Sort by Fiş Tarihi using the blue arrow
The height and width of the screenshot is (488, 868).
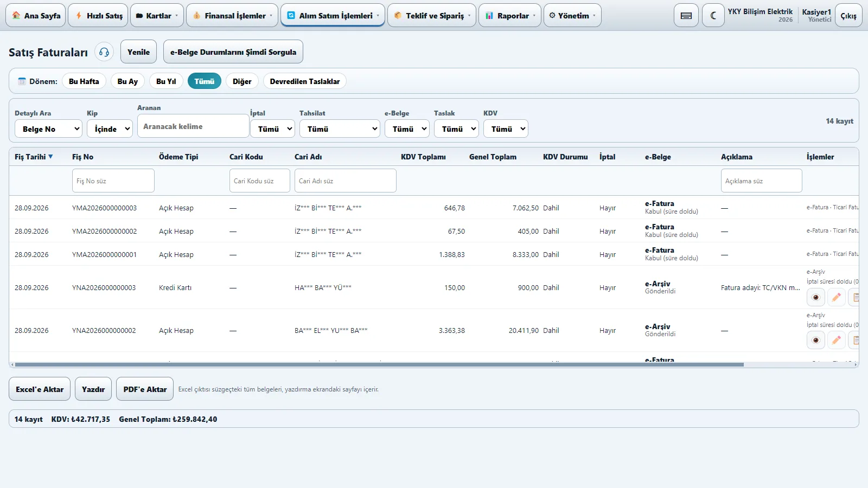tap(50, 157)
